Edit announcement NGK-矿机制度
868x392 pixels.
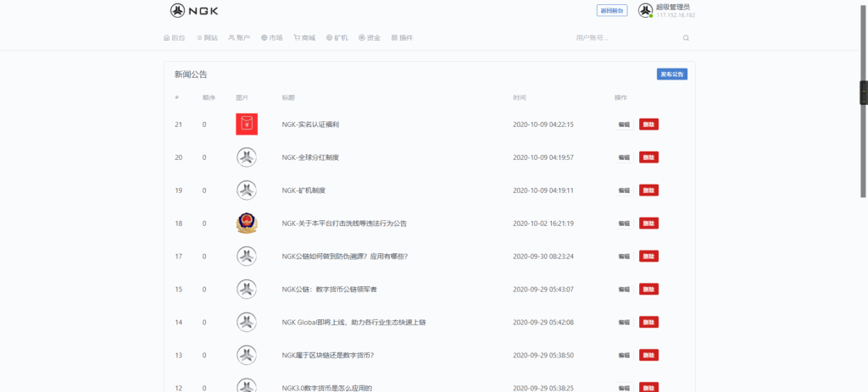624,190
